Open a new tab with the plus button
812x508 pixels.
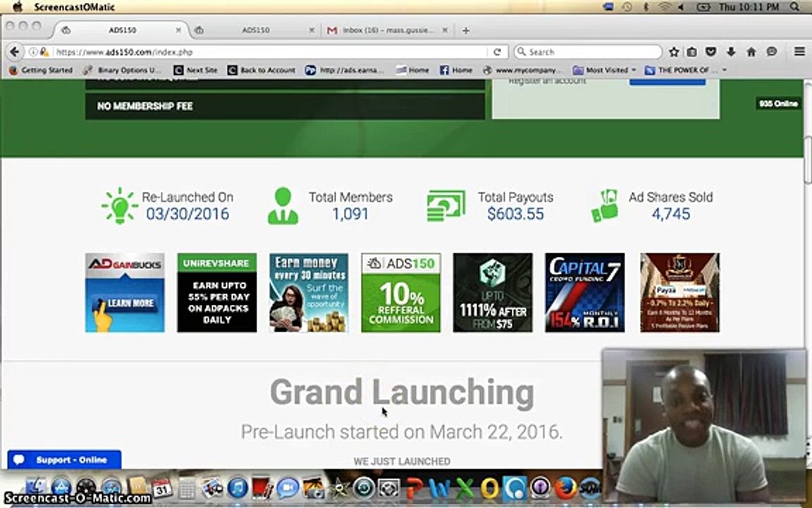(x=465, y=30)
